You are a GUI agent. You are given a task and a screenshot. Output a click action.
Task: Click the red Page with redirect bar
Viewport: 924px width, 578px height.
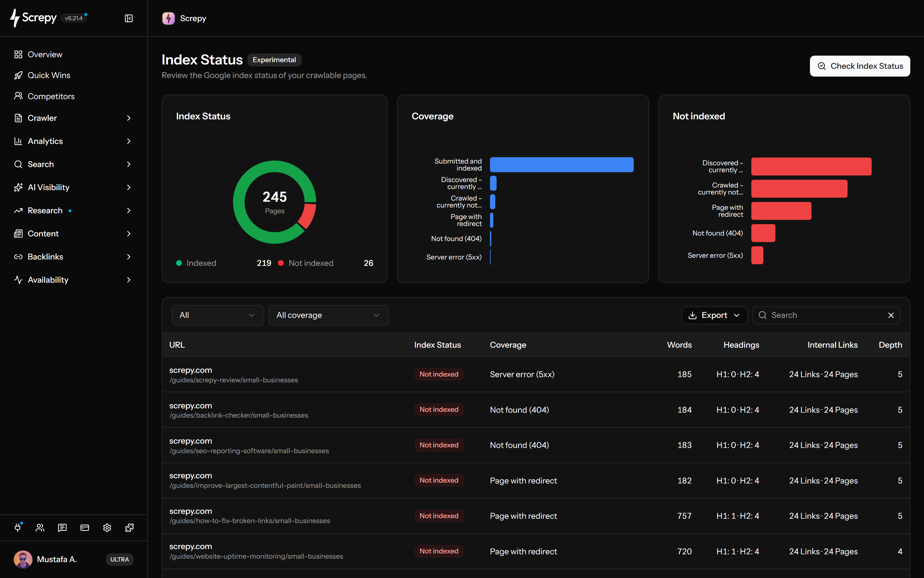pyautogui.click(x=781, y=211)
